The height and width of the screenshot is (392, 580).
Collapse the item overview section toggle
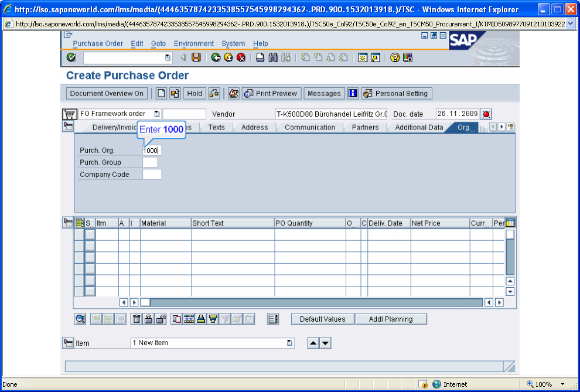[68, 222]
